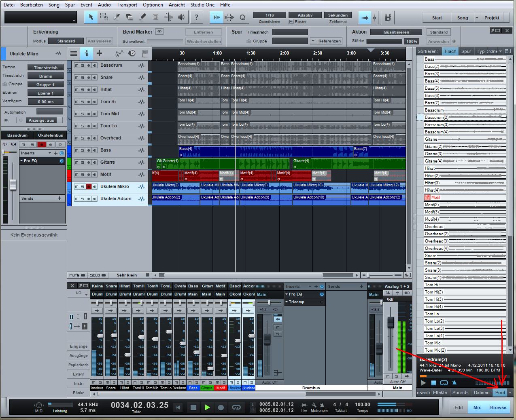This screenshot has width=516, height=420.
Task: Select the Paint pencil tool
Action: (x=142, y=17)
